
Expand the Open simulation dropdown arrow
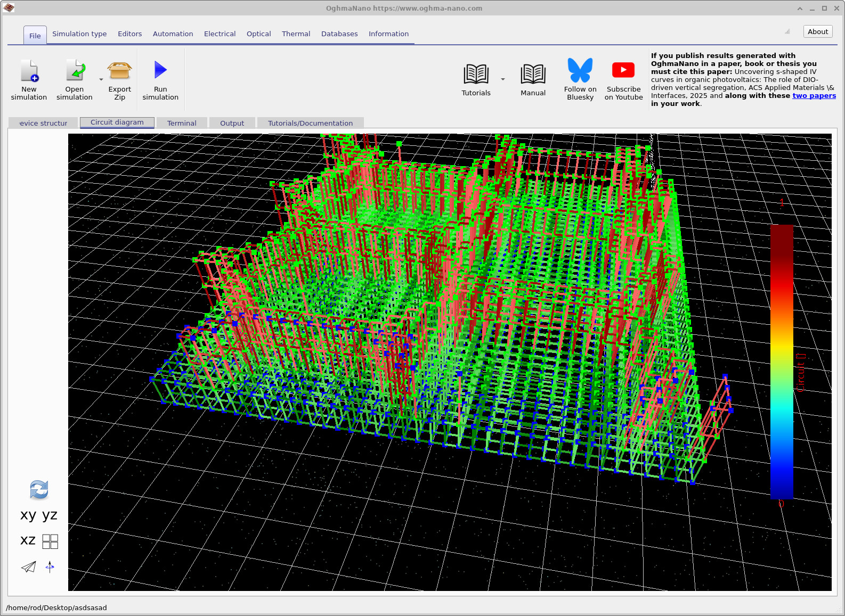pos(101,80)
